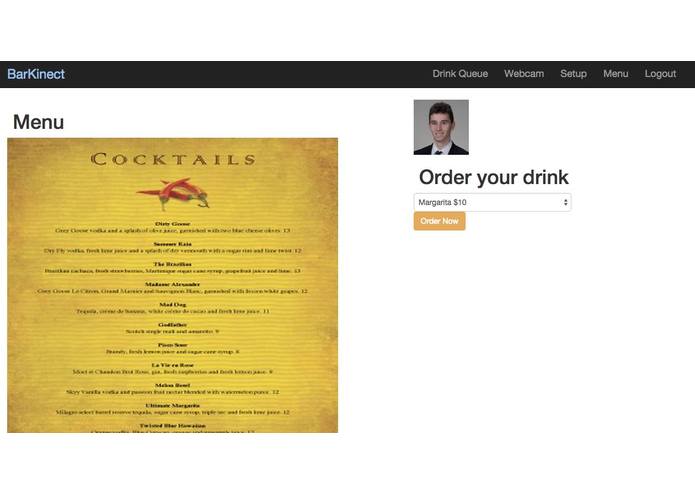Viewport: 695px width, 494px height.
Task: Open the Setup page
Action: (x=573, y=74)
